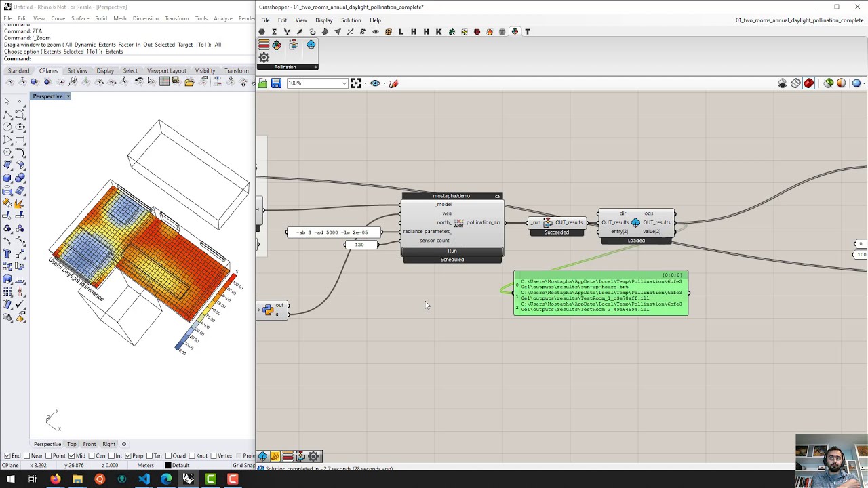The height and width of the screenshot is (488, 868).
Task: Enable the Point object snap checkbox
Action: pos(50,455)
